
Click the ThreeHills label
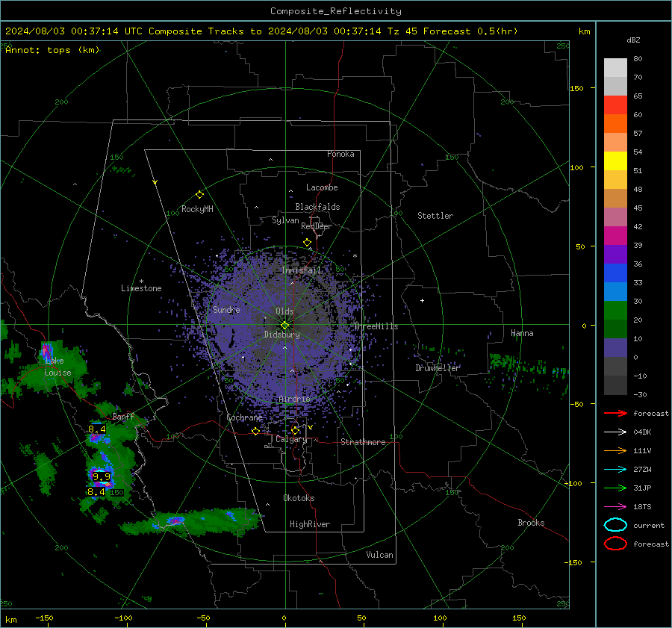pos(376,326)
